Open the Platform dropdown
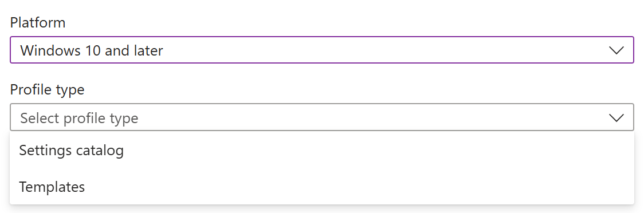The height and width of the screenshot is (213, 644). click(x=321, y=50)
